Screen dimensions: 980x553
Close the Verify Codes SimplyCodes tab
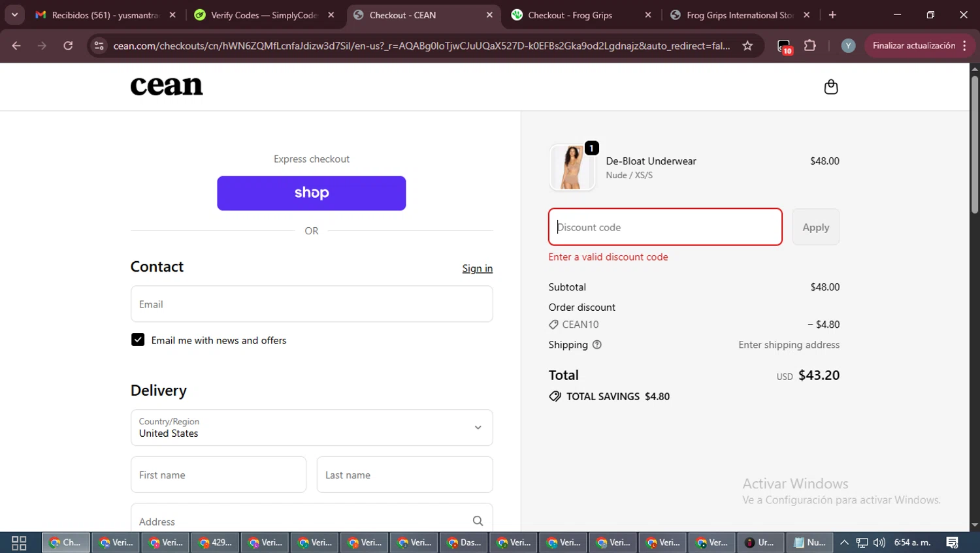(x=331, y=15)
